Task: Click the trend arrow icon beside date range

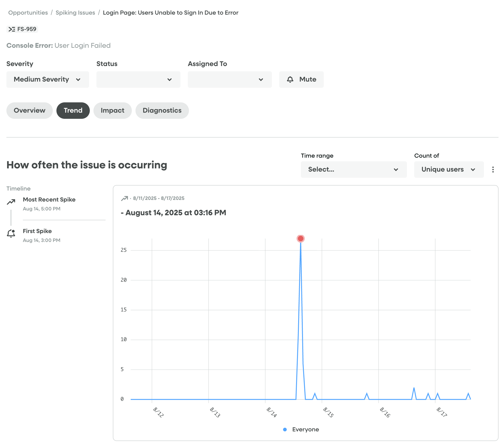Action: click(125, 198)
